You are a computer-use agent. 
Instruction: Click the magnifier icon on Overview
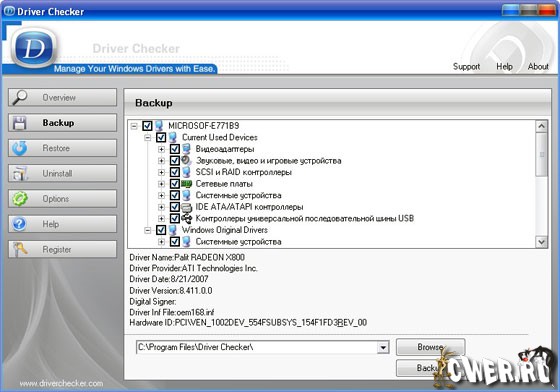click(19, 97)
